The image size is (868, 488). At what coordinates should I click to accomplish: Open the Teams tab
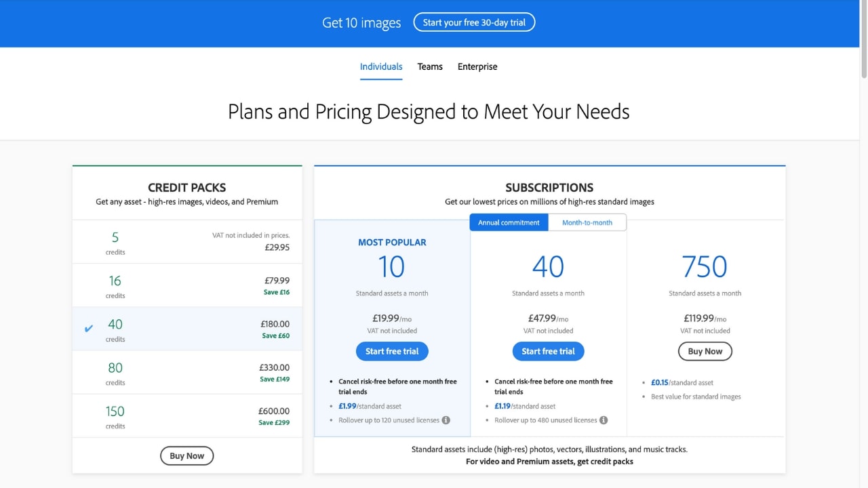point(430,66)
